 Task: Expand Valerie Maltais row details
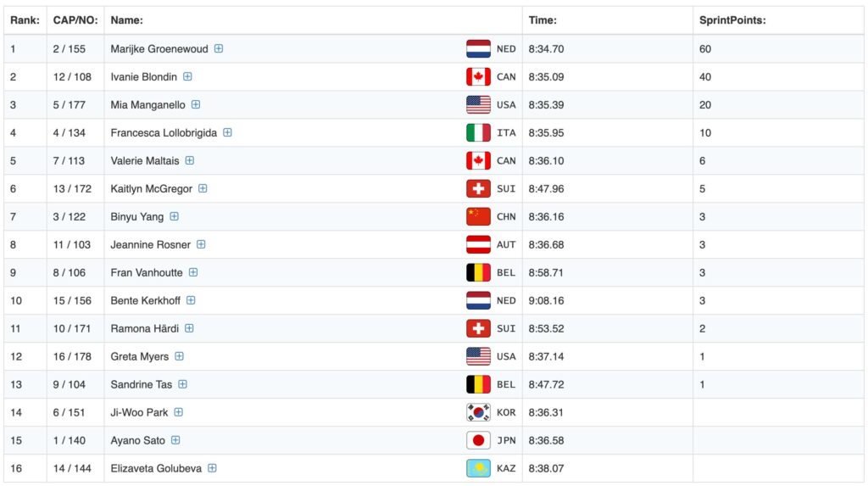click(x=190, y=160)
